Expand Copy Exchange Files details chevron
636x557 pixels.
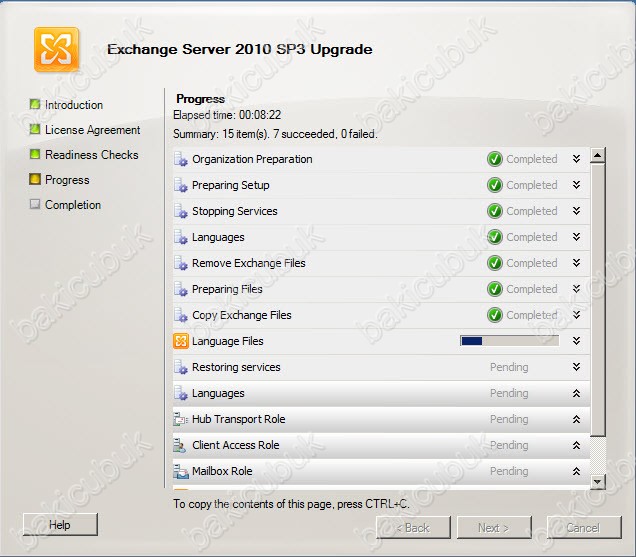coord(576,315)
